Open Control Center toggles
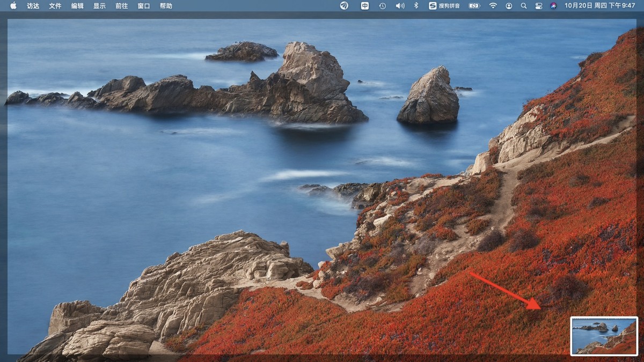This screenshot has width=644, height=362. click(x=539, y=6)
